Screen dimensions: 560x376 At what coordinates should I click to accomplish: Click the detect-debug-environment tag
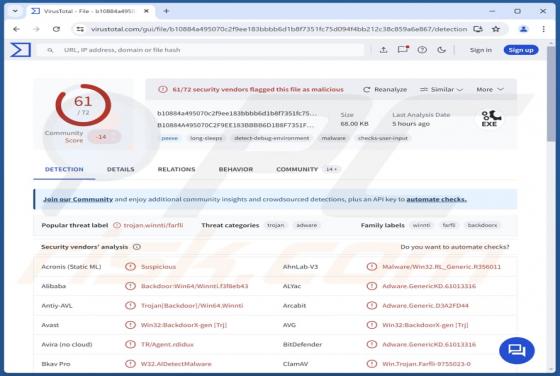coord(271,138)
